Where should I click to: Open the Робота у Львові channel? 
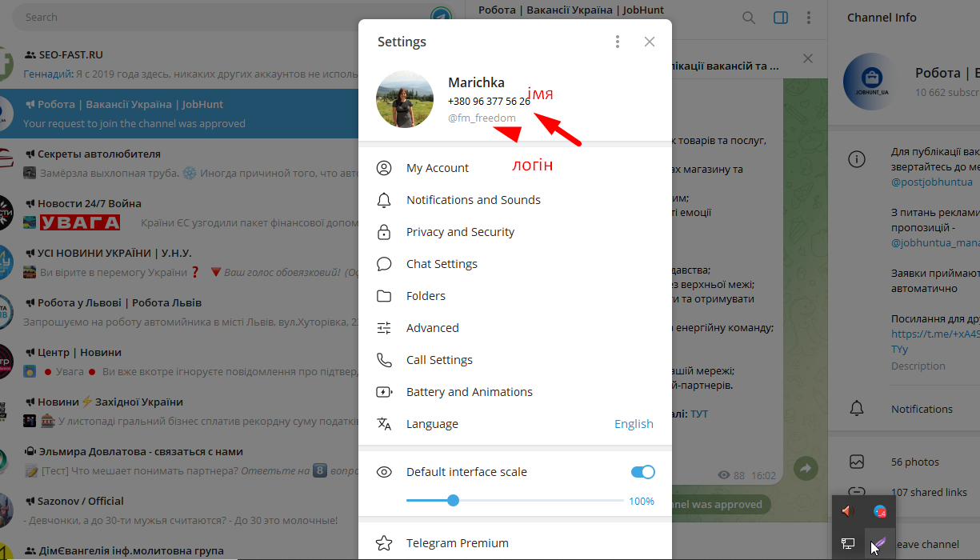pos(179,313)
